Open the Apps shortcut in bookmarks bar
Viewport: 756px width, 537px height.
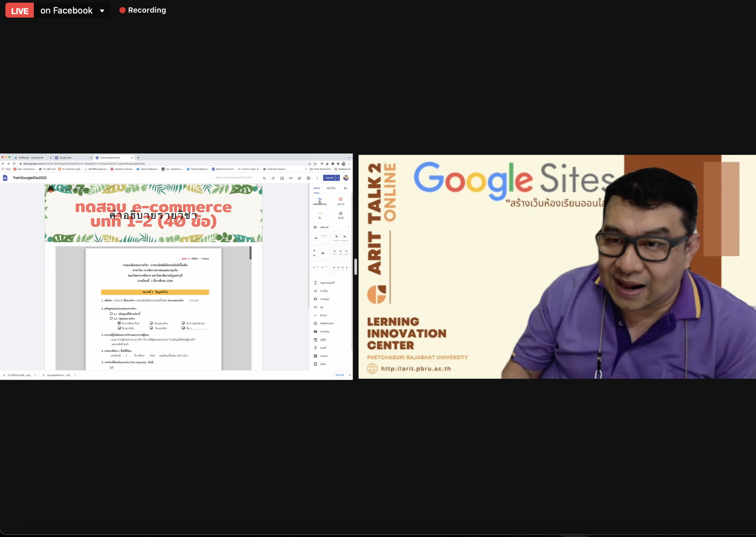click(x=6, y=169)
